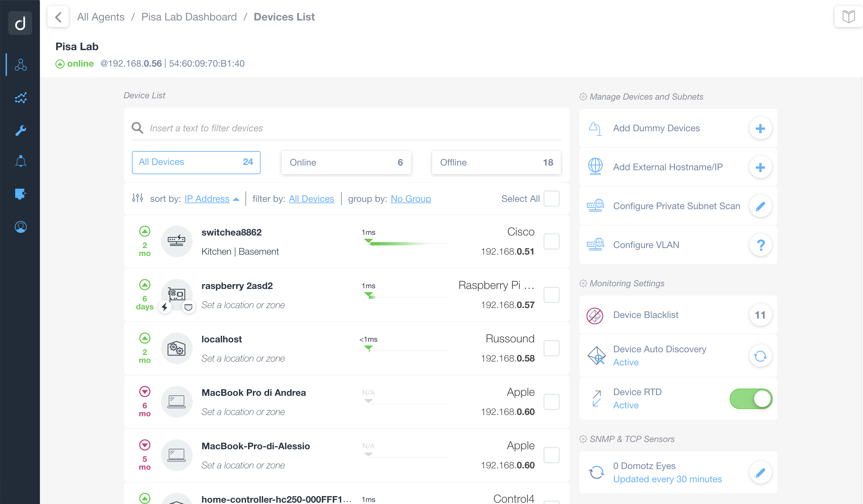863x504 pixels.
Task: Toggle the Device RTD active switch
Action: tap(751, 398)
